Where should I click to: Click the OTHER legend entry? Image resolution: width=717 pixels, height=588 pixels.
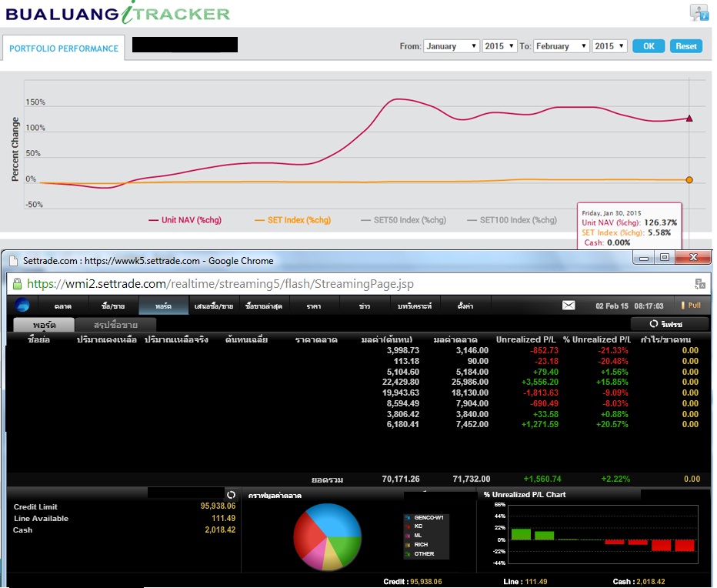419,553
